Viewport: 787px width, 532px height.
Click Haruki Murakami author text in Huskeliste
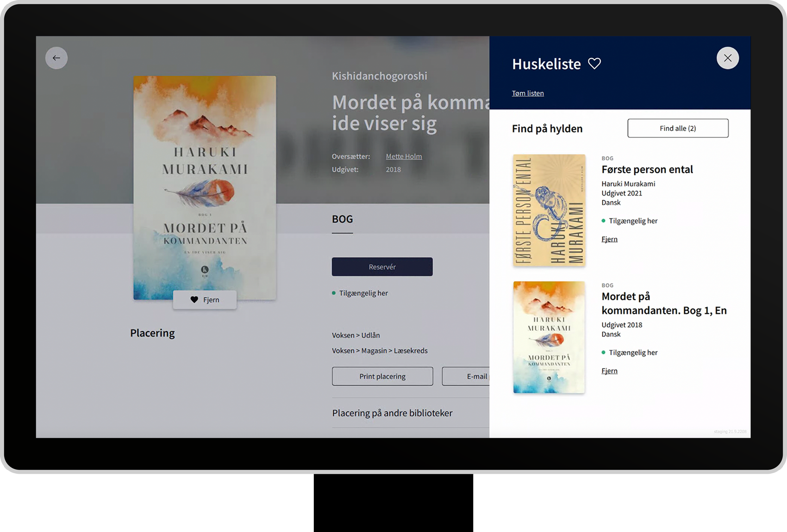click(x=628, y=184)
